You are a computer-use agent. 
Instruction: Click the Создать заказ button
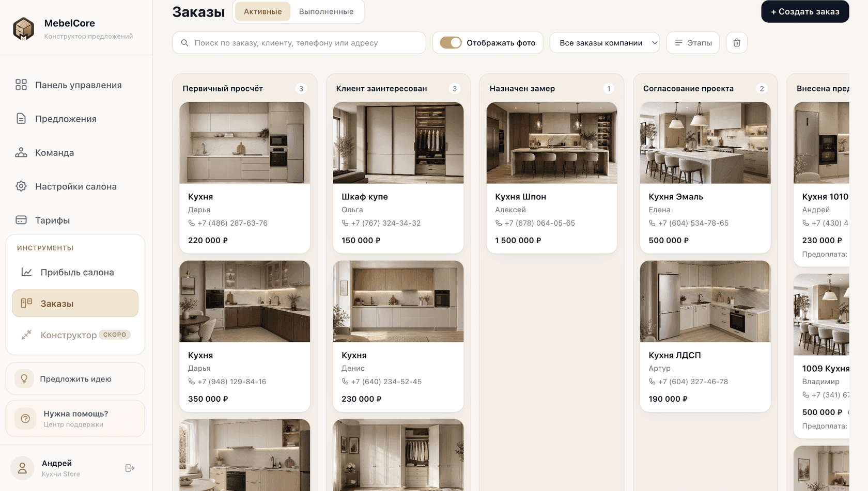[x=805, y=11]
